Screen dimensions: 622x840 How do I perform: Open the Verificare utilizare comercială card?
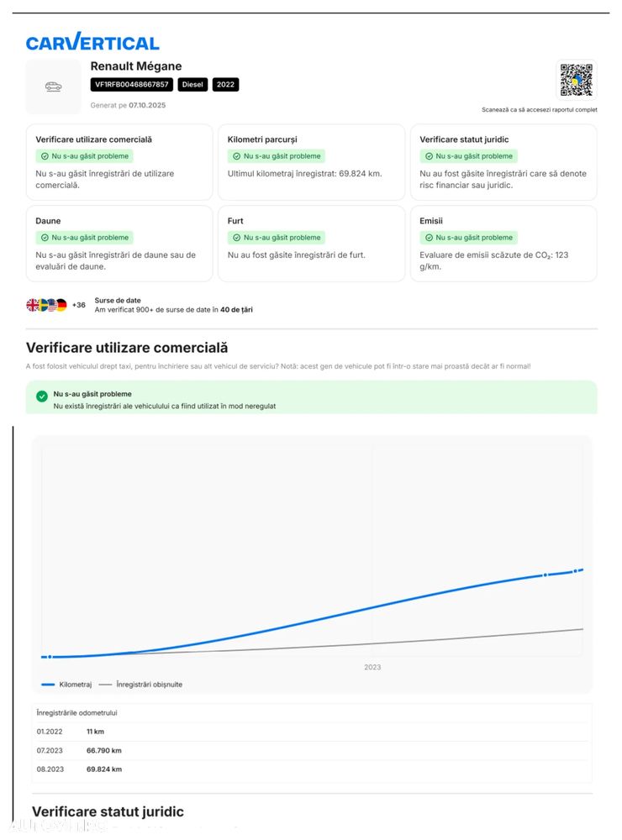pyautogui.click(x=119, y=160)
